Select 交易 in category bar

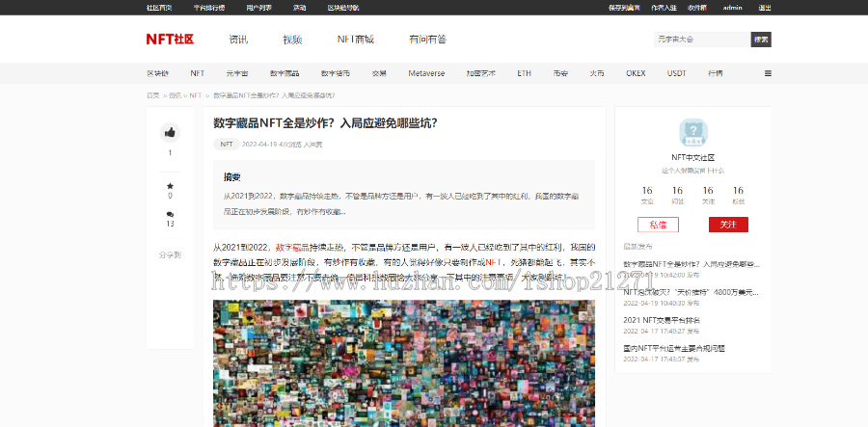click(379, 73)
